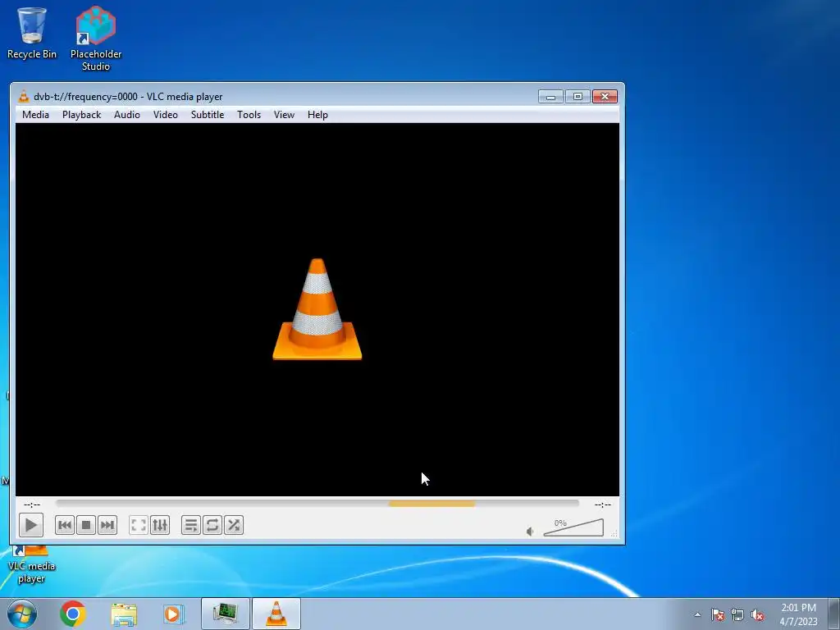The height and width of the screenshot is (630, 840).
Task: Click the elapsed time label
Action: pos(32,504)
